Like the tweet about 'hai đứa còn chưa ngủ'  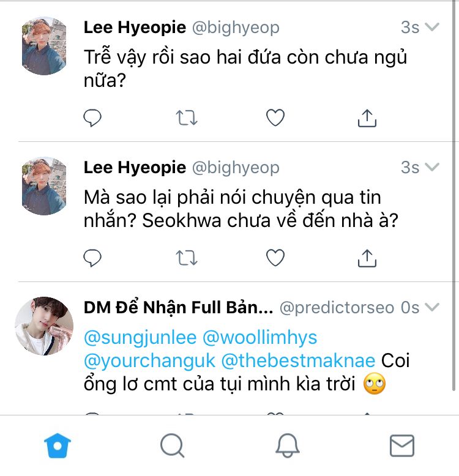(275, 117)
